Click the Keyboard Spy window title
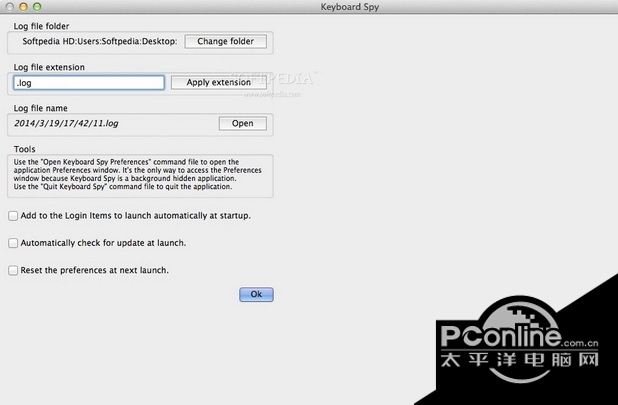The width and height of the screenshot is (618, 405). (350, 7)
